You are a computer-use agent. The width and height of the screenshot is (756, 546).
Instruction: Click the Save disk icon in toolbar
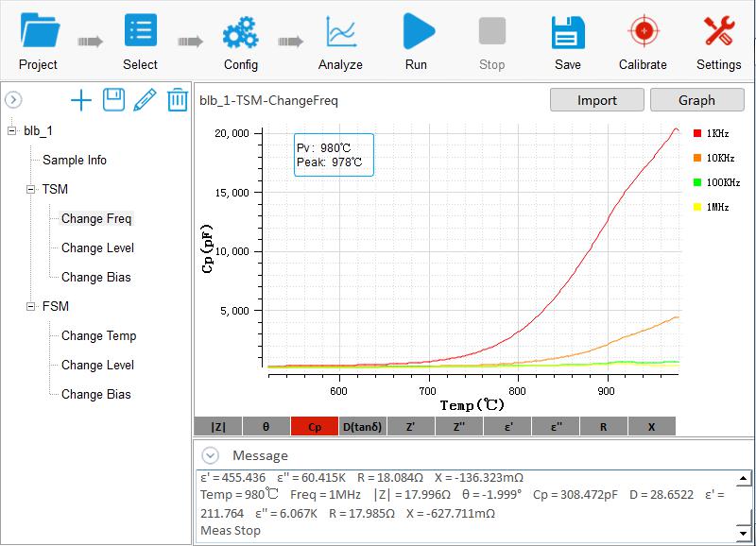point(567,32)
